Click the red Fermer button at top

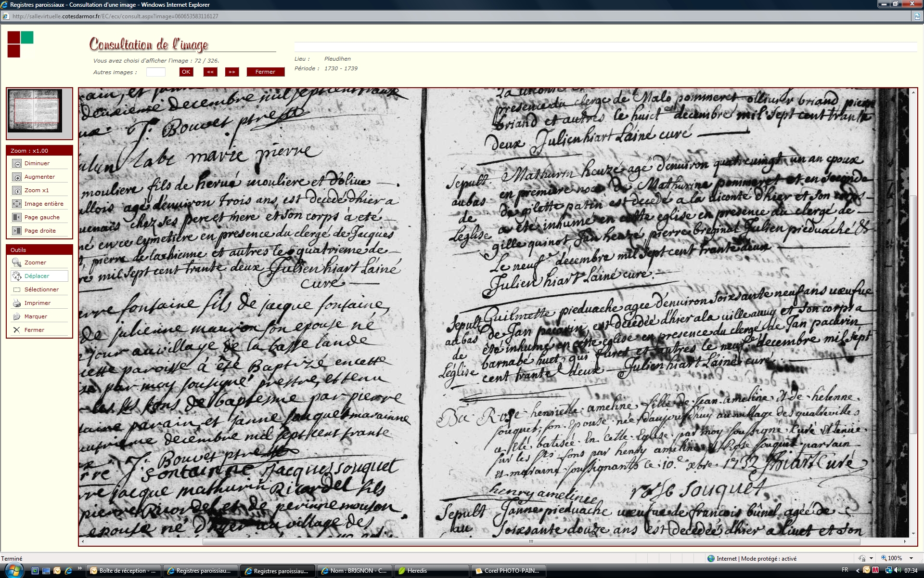pos(265,72)
